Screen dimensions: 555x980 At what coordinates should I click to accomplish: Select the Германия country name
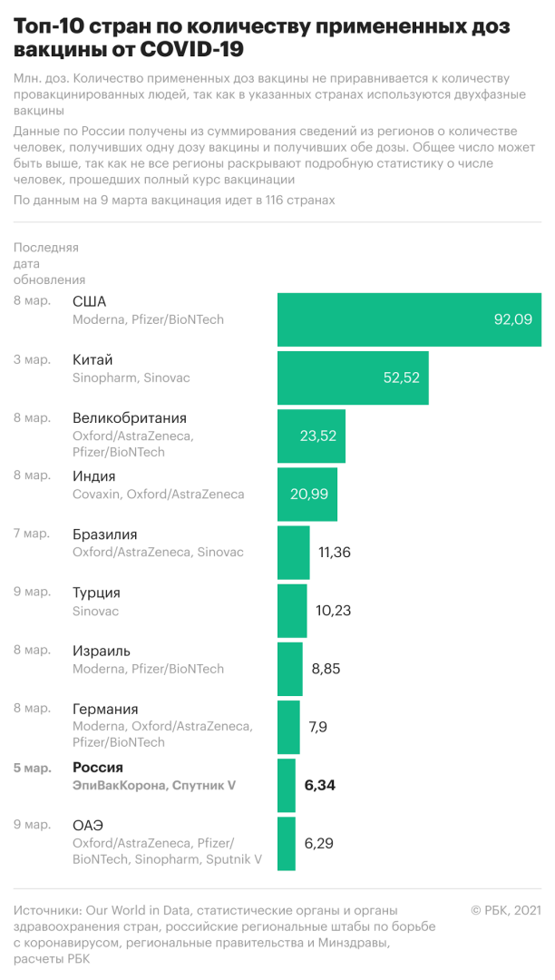pyautogui.click(x=105, y=709)
